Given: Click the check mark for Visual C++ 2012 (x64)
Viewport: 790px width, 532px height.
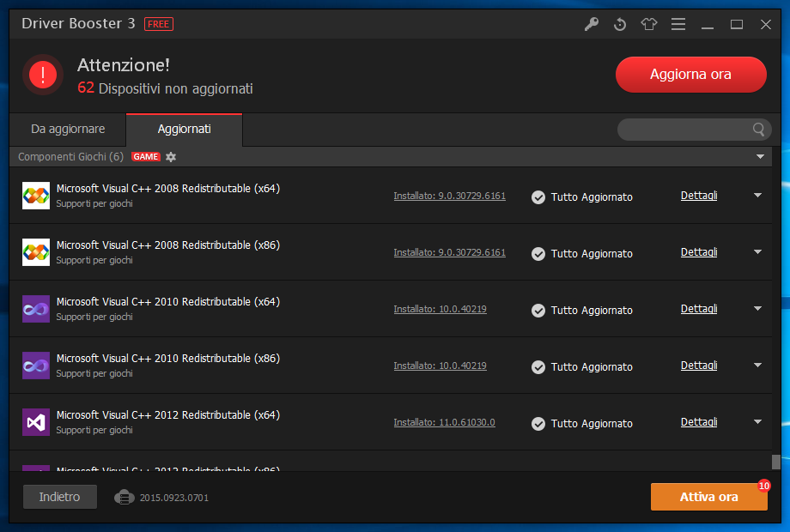Looking at the screenshot, I should pos(538,423).
